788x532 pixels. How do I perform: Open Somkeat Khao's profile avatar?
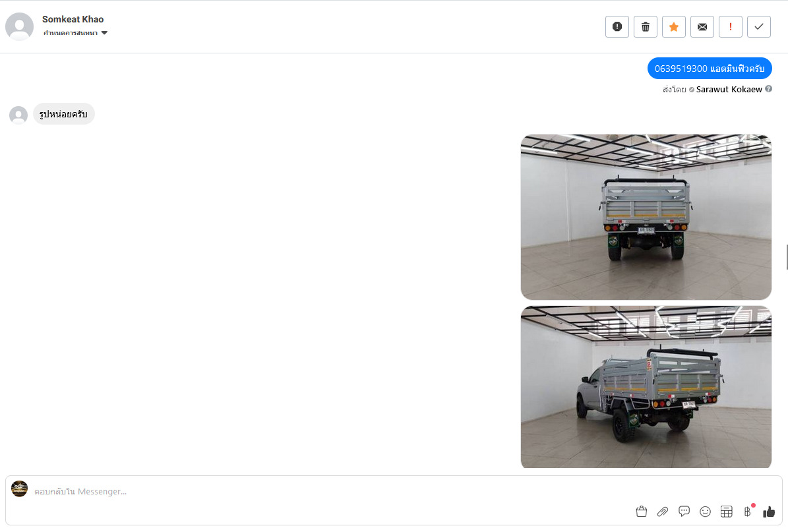pyautogui.click(x=20, y=26)
